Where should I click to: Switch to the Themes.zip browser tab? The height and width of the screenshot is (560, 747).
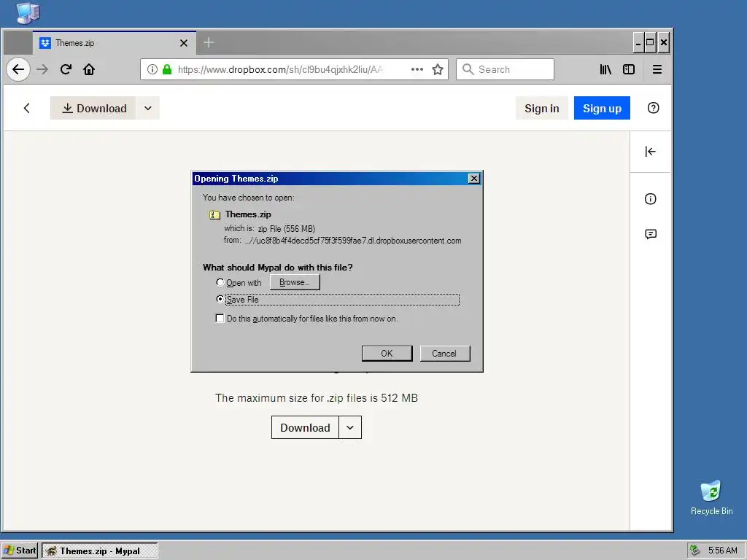point(115,43)
